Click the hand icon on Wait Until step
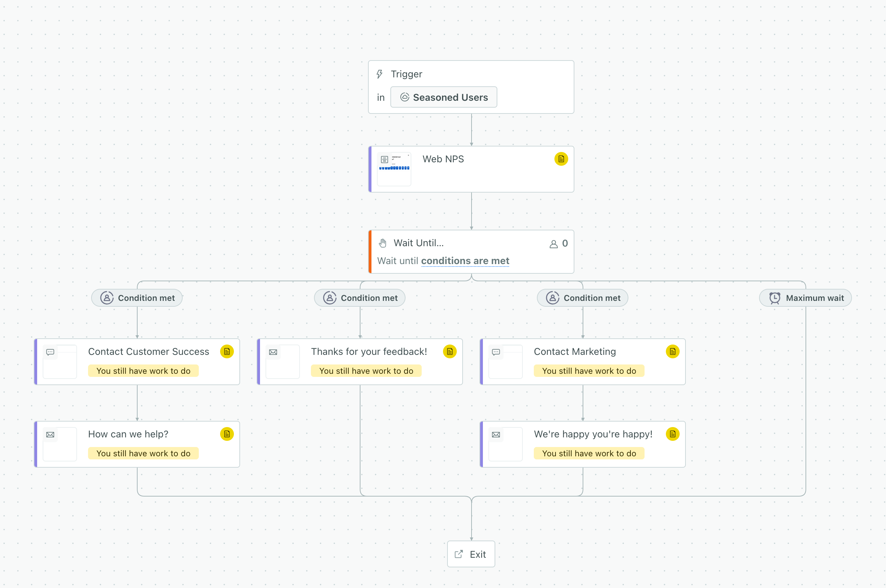 (x=382, y=243)
